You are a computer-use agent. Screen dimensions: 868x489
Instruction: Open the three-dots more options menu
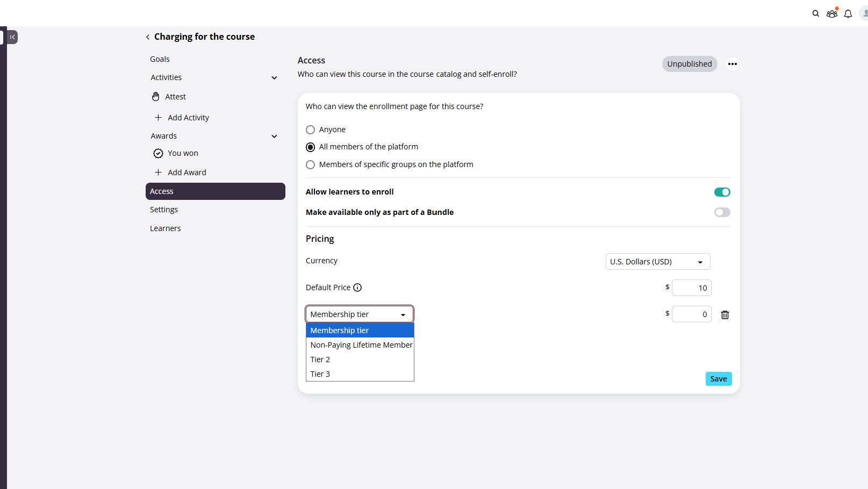[x=732, y=64]
